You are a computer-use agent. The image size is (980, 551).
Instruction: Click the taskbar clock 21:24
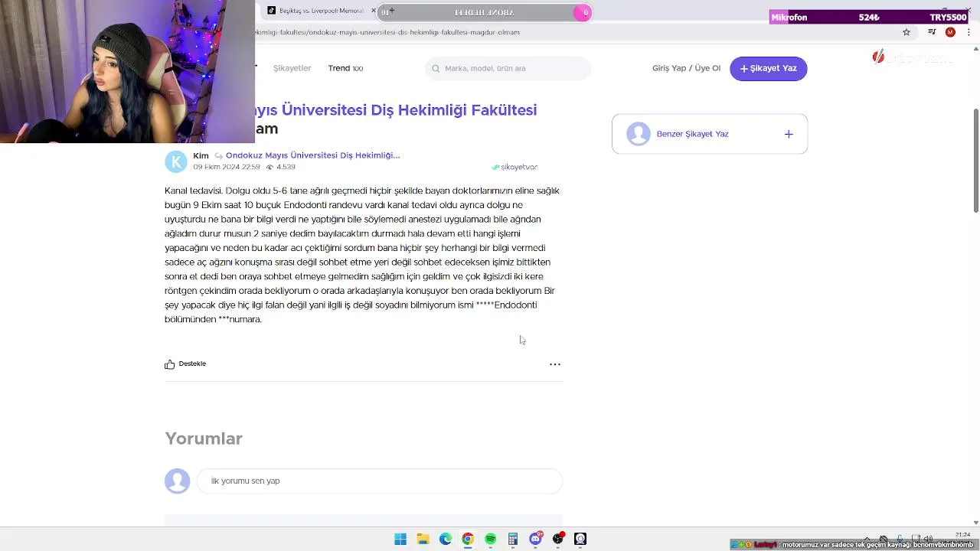[963, 534]
